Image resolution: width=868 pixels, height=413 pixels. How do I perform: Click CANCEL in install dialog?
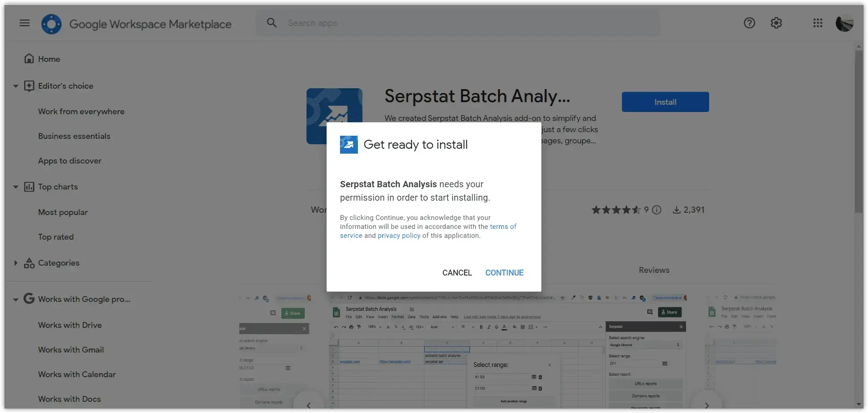(457, 273)
